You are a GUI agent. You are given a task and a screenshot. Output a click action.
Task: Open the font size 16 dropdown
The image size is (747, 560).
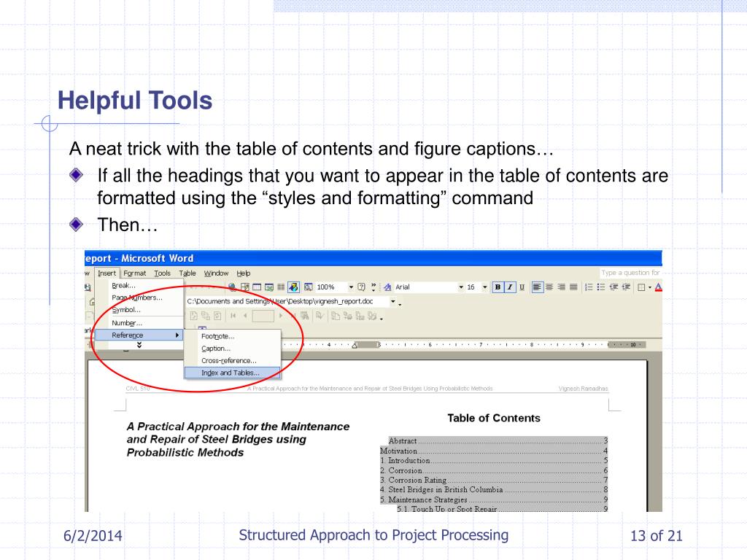click(x=485, y=287)
